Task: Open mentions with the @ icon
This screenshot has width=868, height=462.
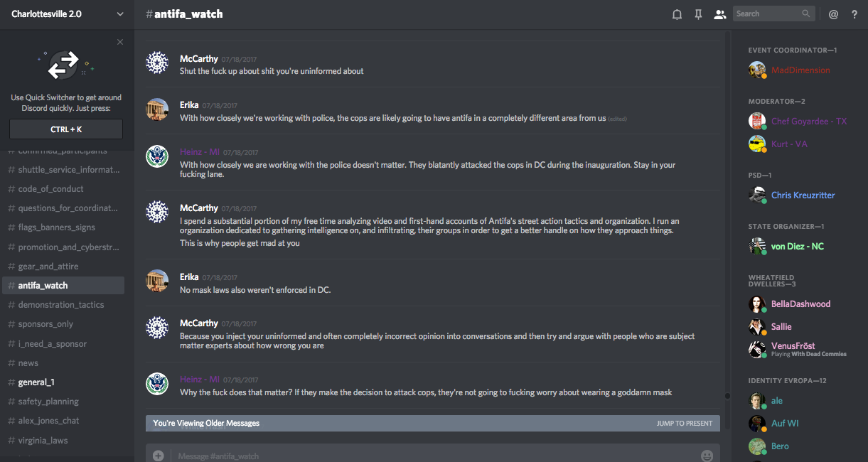Action: tap(833, 14)
